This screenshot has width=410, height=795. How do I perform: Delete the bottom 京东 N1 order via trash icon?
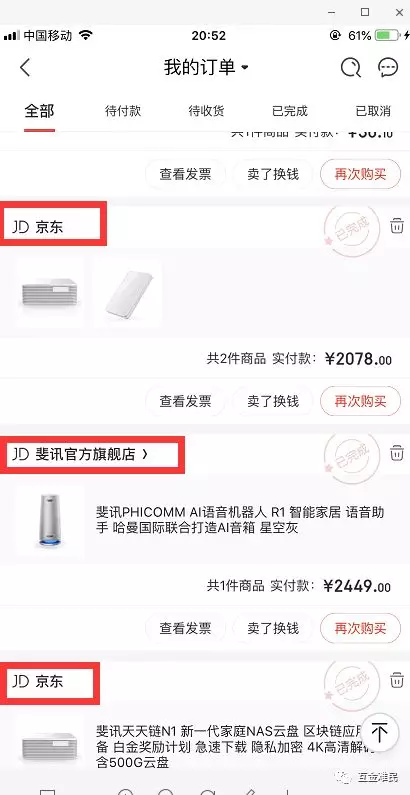[397, 680]
